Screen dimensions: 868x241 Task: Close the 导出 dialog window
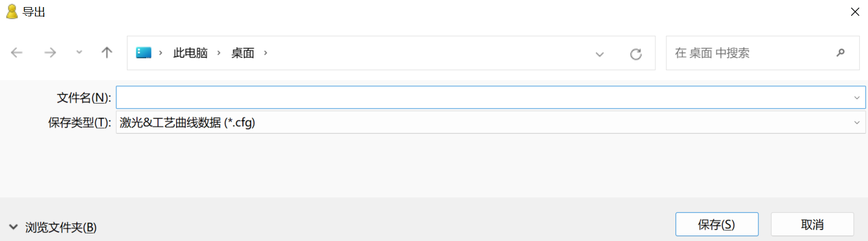(x=855, y=12)
